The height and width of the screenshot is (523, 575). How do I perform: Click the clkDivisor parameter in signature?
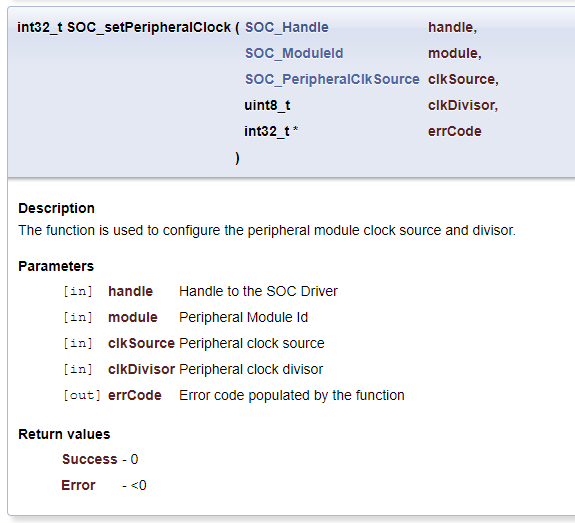click(x=461, y=105)
